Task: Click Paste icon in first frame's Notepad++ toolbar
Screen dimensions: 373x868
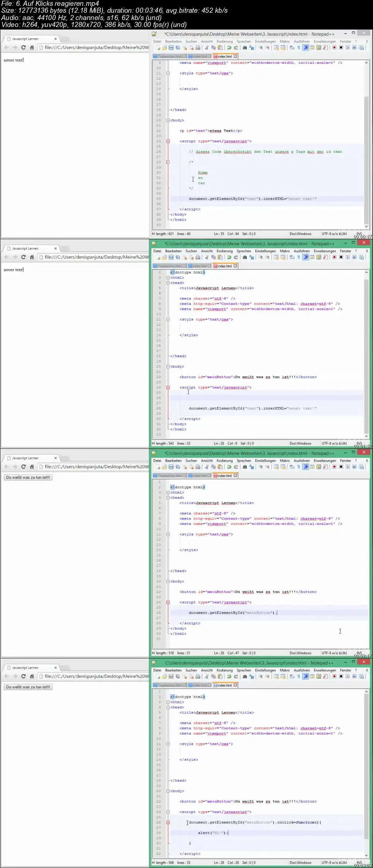Action: 220,48
